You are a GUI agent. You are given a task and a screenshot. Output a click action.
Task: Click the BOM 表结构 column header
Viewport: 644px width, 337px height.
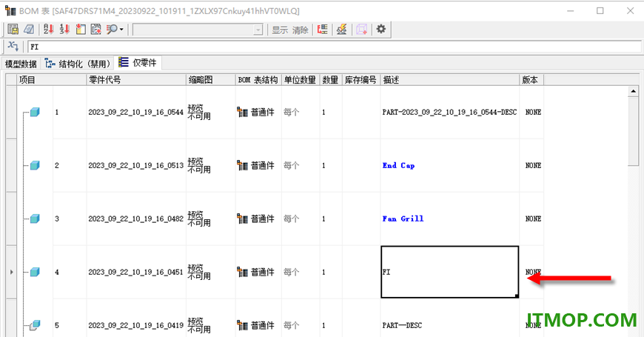[x=258, y=80]
